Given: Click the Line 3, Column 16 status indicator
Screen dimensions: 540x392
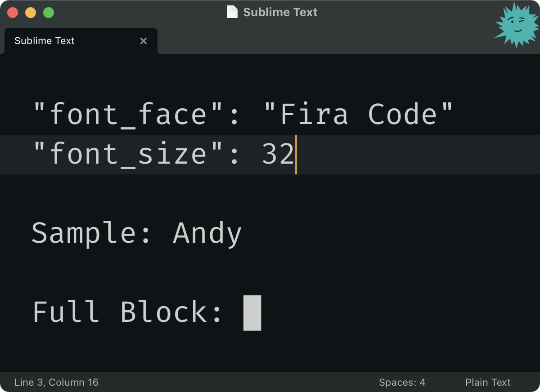Looking at the screenshot, I should [x=56, y=383].
